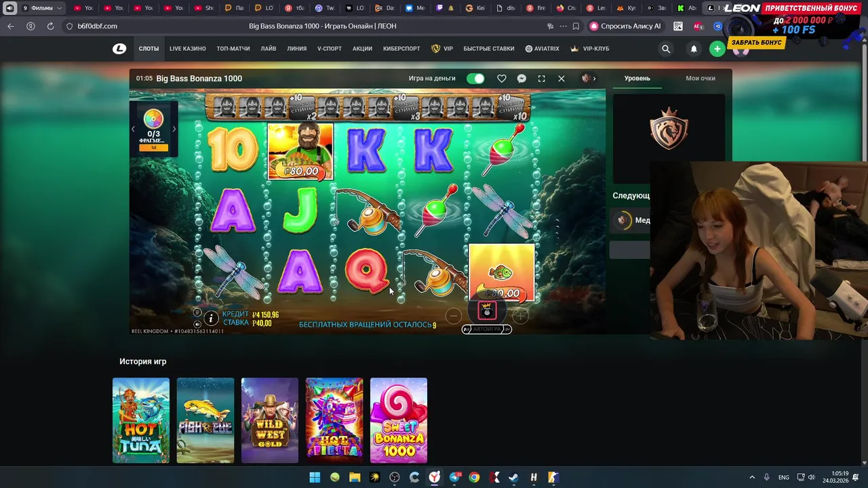Screen dimensions: 868x488
Task: Click the ЗАБРАТЬ БОНУС button
Action: point(757,42)
